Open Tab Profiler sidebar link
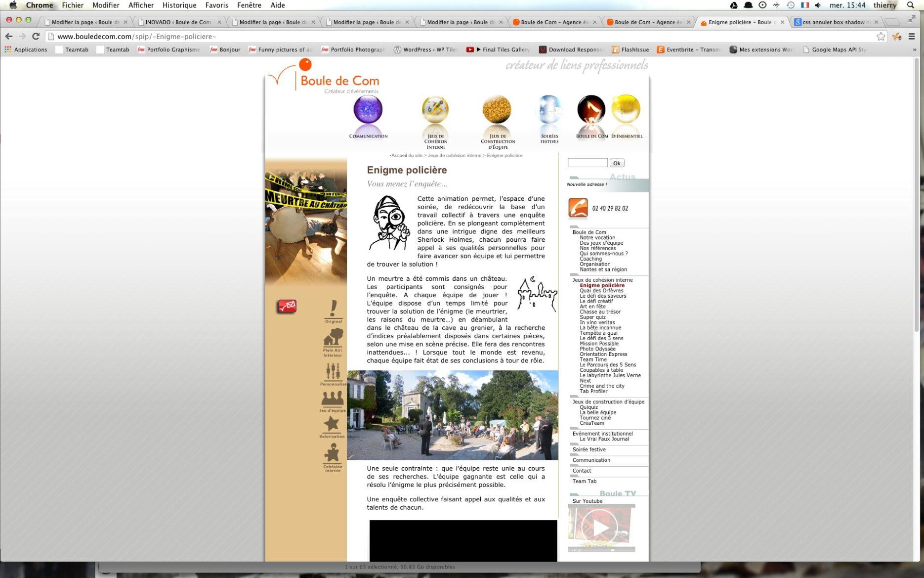This screenshot has width=924, height=578. 593,391
